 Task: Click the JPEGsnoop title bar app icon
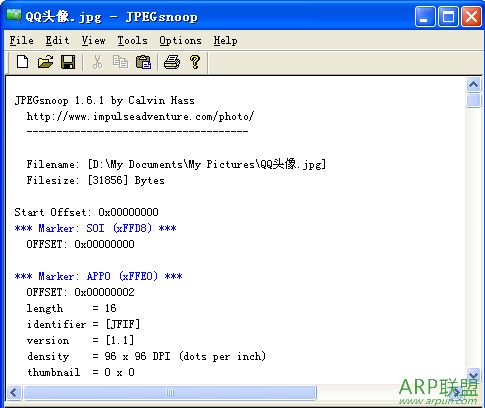pos(14,15)
